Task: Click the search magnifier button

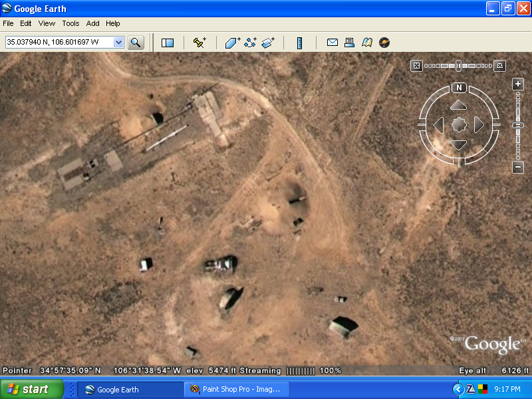Action: point(136,43)
